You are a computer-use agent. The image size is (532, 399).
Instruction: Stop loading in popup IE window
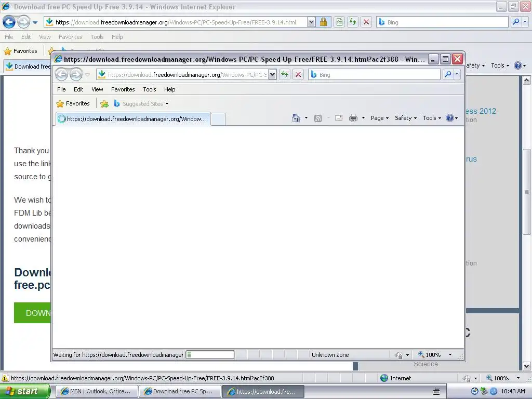coord(298,74)
